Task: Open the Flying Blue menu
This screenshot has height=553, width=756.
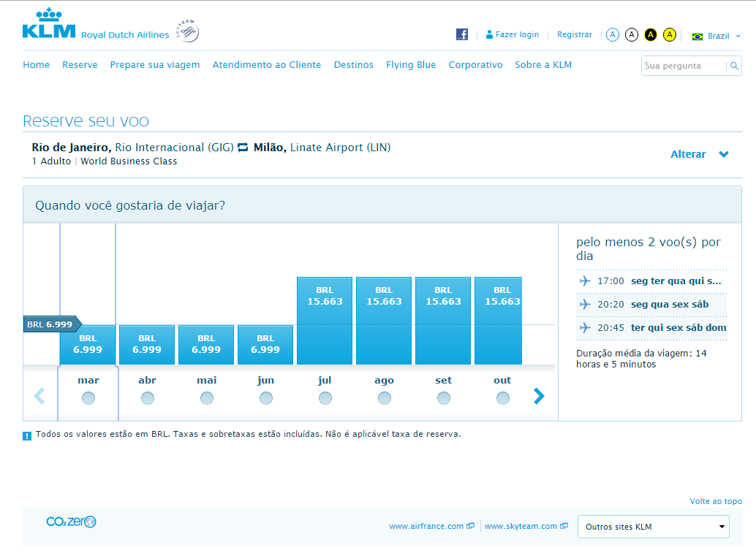Action: pyautogui.click(x=411, y=64)
